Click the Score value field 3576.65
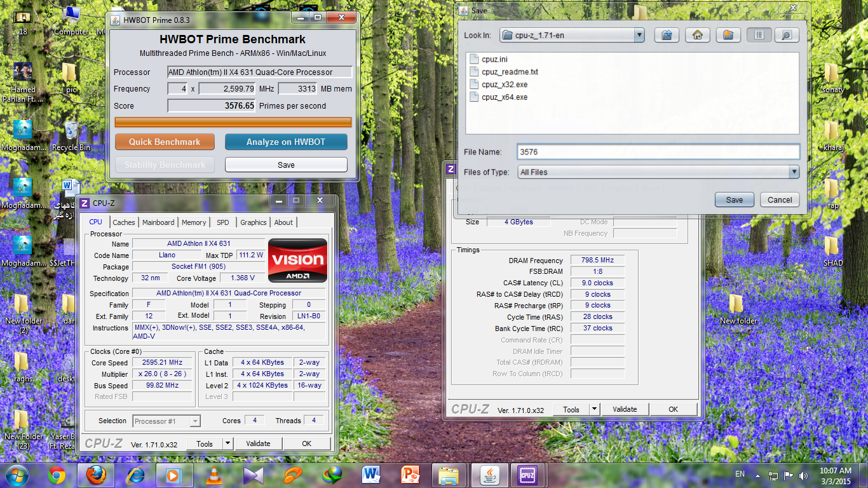Viewport: 868px width, 488px height. (x=212, y=106)
